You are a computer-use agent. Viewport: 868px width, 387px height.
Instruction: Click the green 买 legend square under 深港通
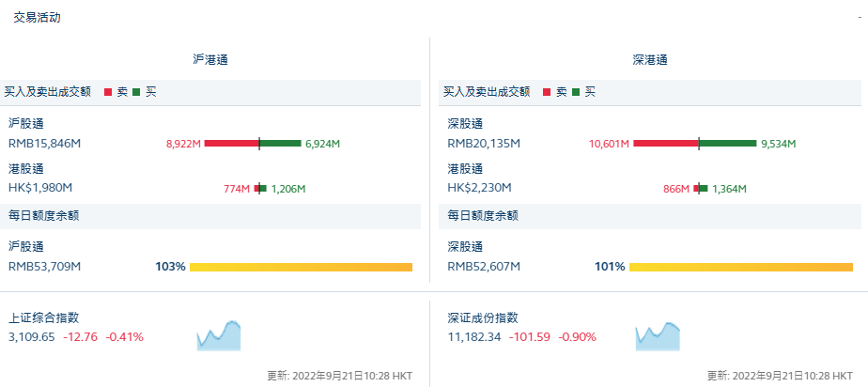coord(576,92)
